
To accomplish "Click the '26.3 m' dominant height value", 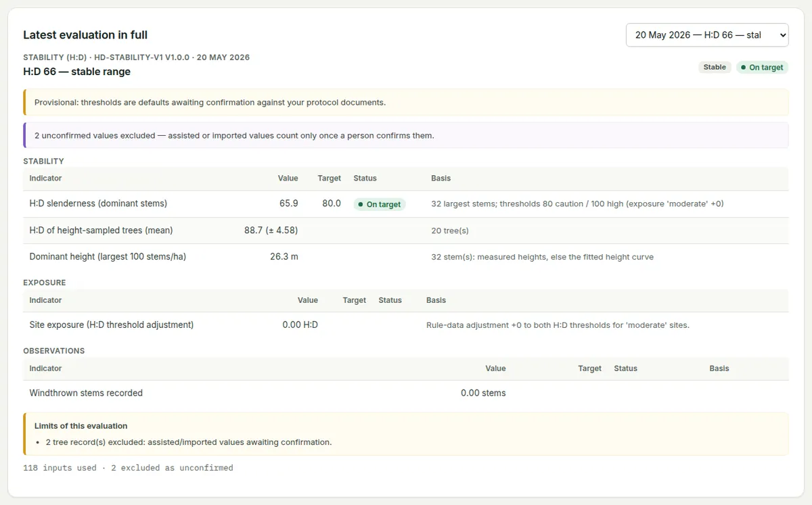I will coord(284,257).
